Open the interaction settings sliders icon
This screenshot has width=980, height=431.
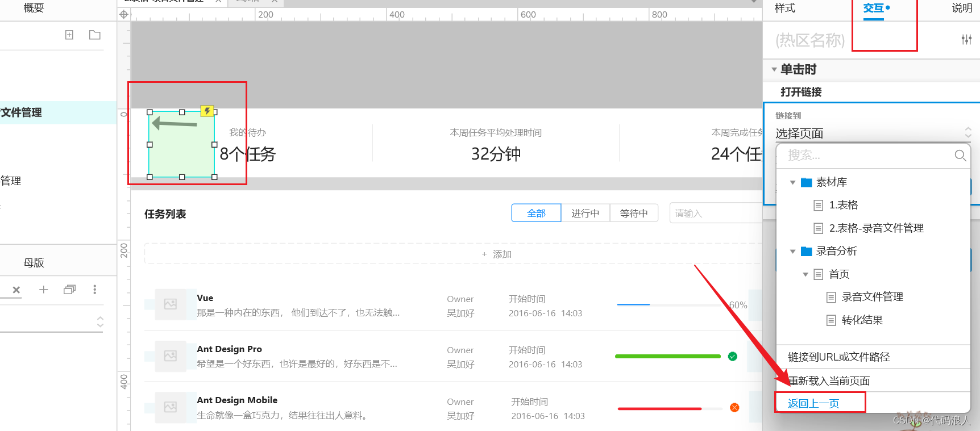click(x=966, y=39)
